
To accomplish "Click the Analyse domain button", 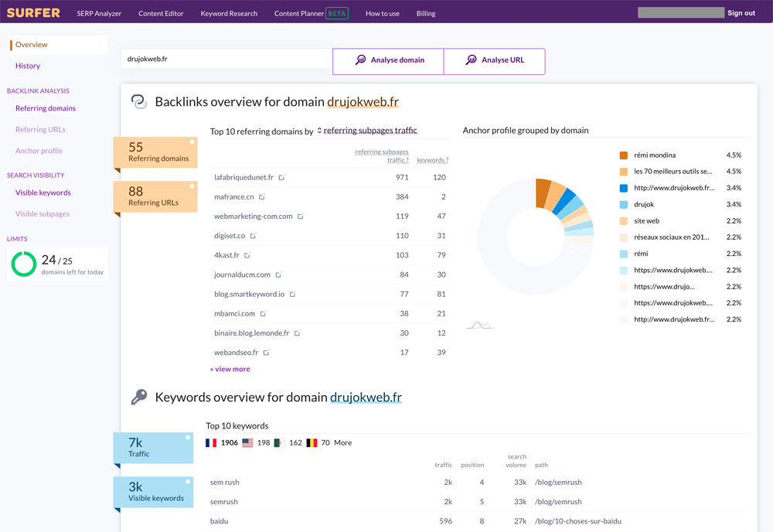I will pos(389,61).
